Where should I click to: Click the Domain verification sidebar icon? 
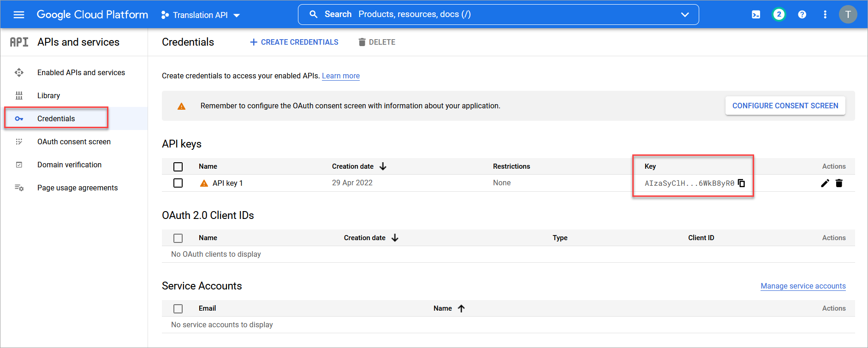coord(19,165)
